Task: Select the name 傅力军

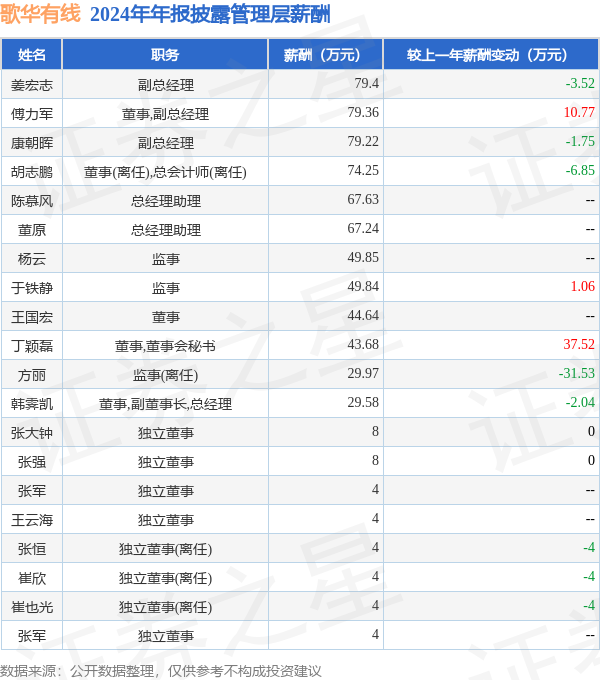Action: [x=32, y=114]
